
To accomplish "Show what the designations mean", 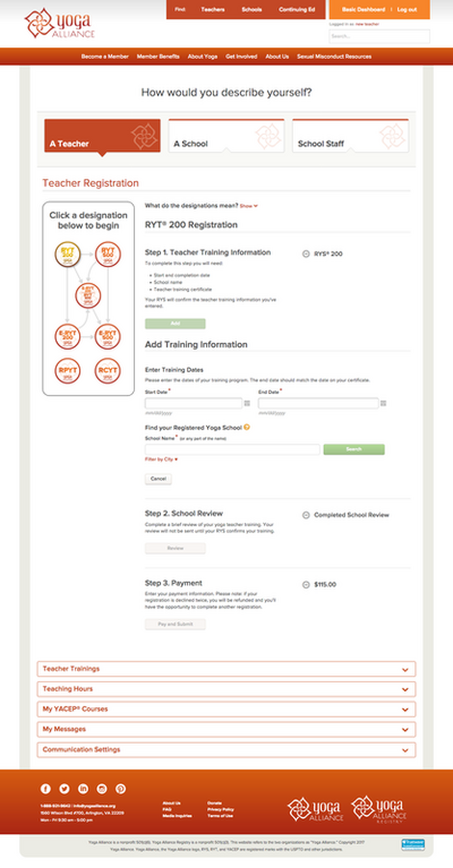I will click(x=249, y=206).
